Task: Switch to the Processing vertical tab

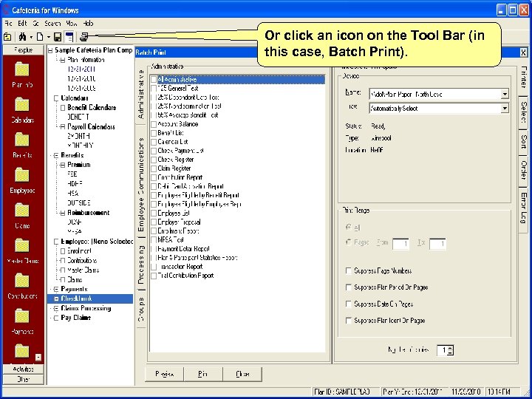Action: point(141,265)
